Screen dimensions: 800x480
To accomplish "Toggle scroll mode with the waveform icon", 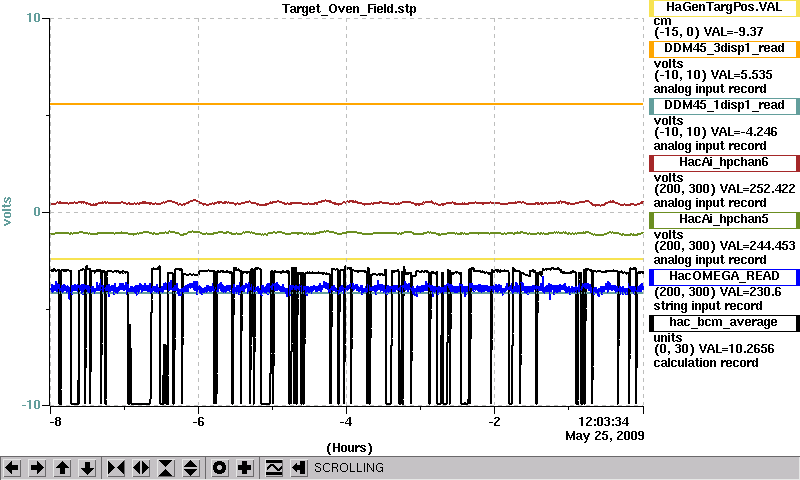I will [x=273, y=468].
